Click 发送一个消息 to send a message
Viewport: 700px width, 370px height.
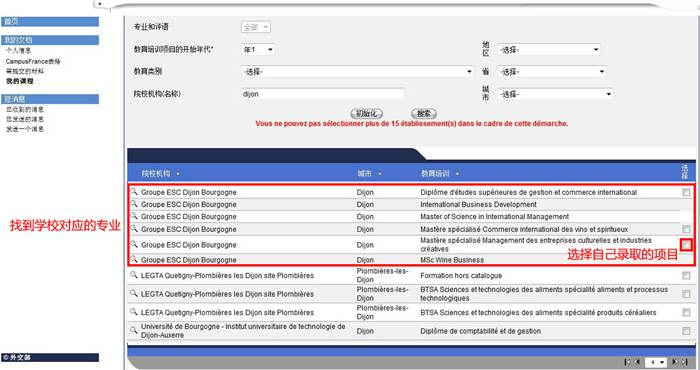click(x=25, y=129)
